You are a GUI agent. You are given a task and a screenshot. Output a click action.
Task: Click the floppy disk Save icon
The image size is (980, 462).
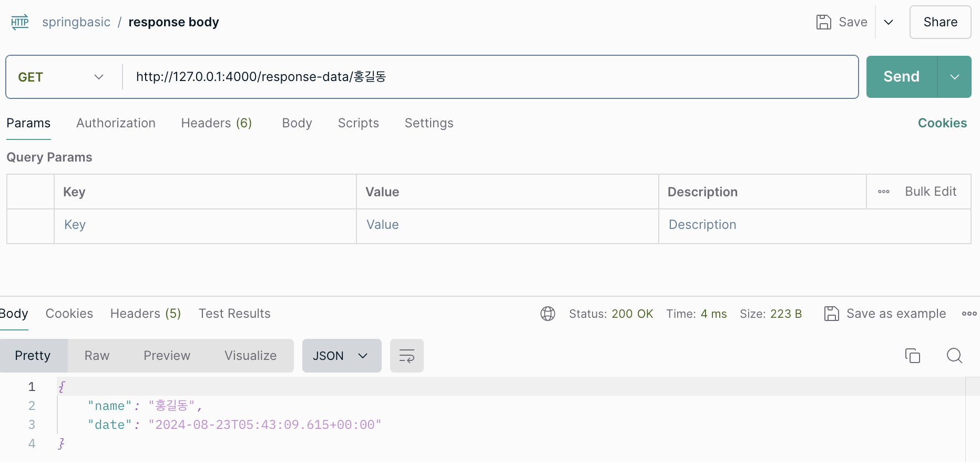pyautogui.click(x=823, y=22)
